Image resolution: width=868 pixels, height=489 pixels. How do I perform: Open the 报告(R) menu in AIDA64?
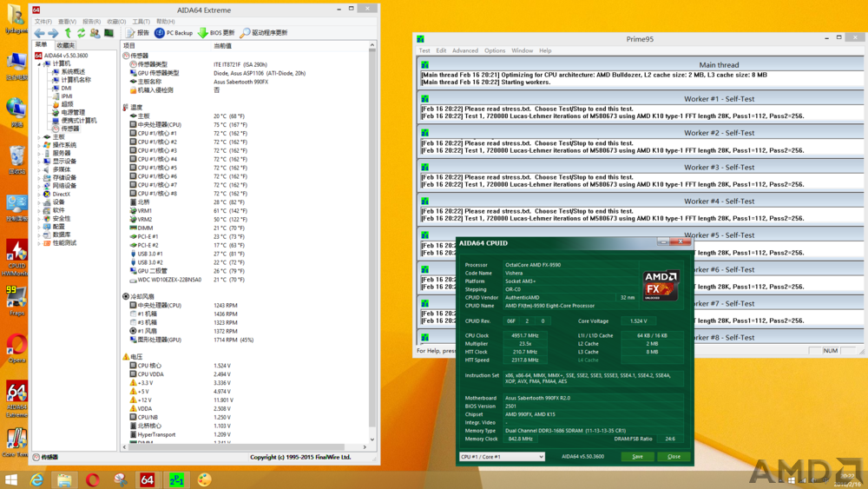(x=91, y=22)
